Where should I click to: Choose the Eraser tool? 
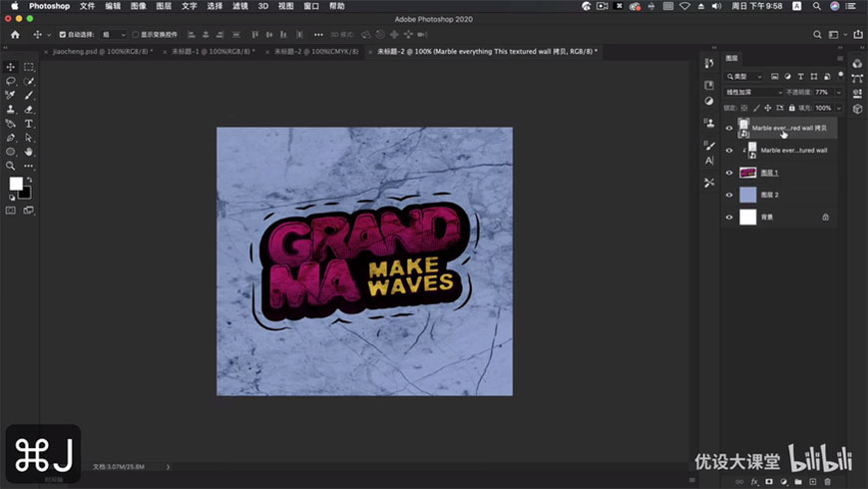point(29,110)
